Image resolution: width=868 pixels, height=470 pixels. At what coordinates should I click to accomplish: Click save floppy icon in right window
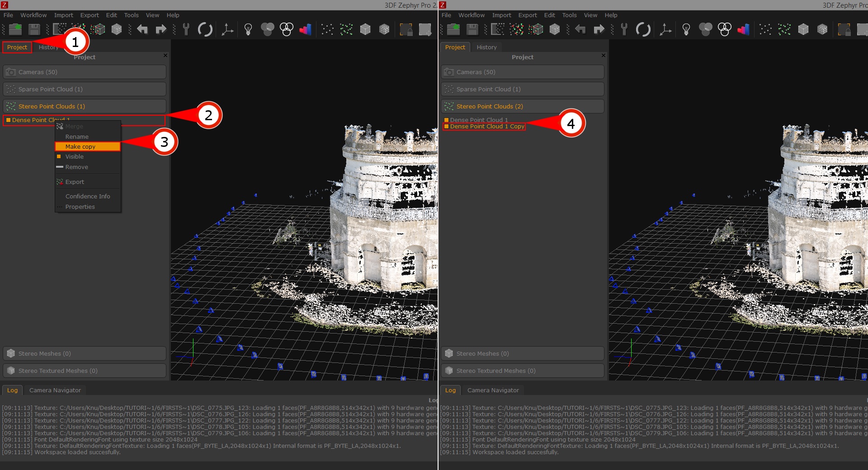click(x=472, y=29)
